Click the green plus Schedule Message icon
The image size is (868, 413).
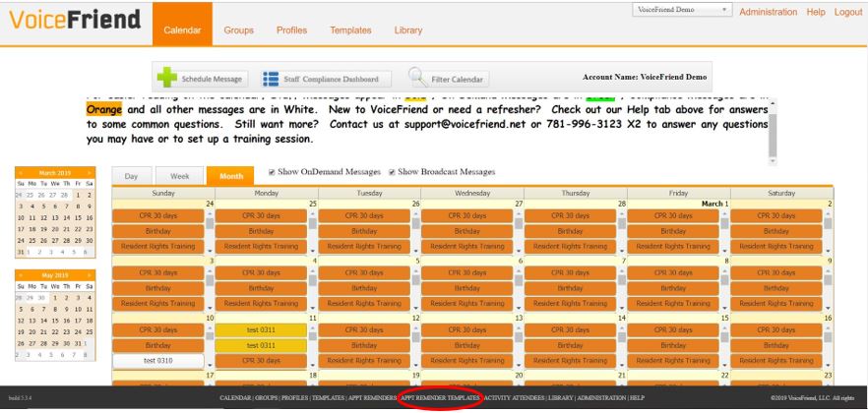coord(166,78)
